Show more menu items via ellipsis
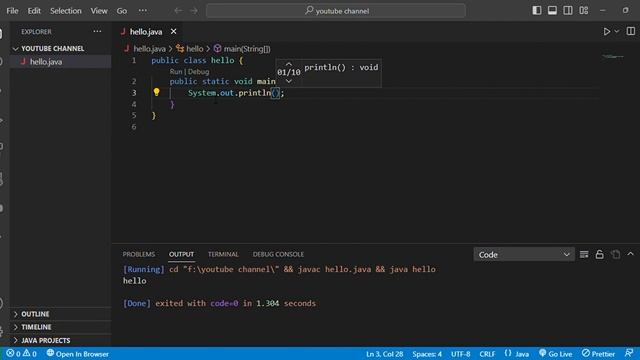 point(142,11)
